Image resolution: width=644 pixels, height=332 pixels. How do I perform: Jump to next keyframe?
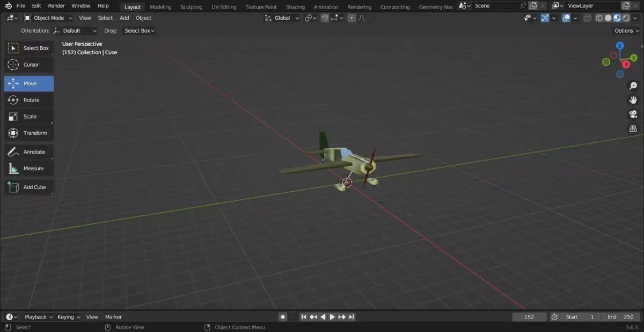coord(342,317)
